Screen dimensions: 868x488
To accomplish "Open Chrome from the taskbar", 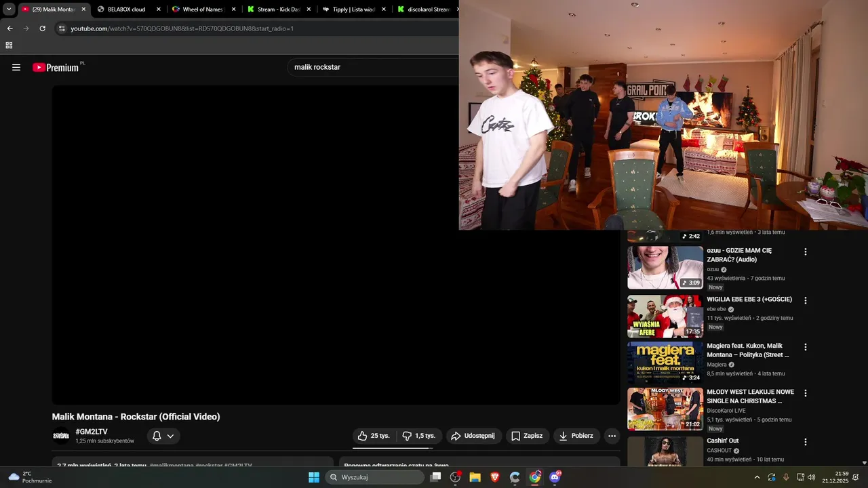I will tap(535, 477).
